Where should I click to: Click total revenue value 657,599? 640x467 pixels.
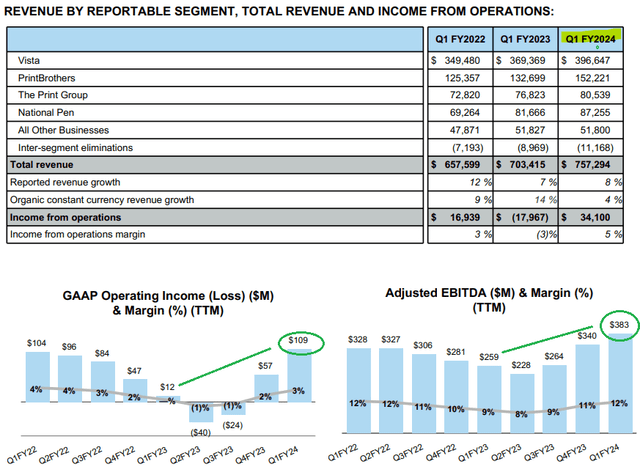pyautogui.click(x=462, y=165)
